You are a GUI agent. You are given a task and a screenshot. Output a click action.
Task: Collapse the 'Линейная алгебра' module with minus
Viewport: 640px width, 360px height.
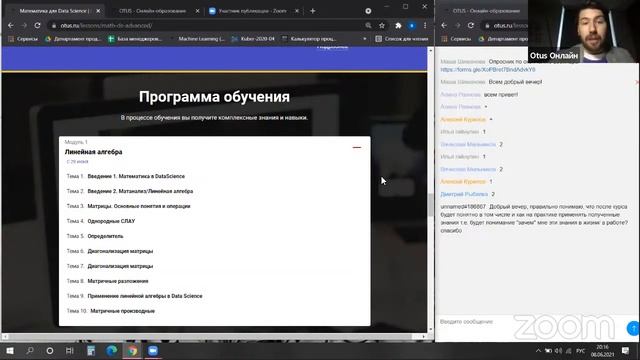[x=357, y=147]
